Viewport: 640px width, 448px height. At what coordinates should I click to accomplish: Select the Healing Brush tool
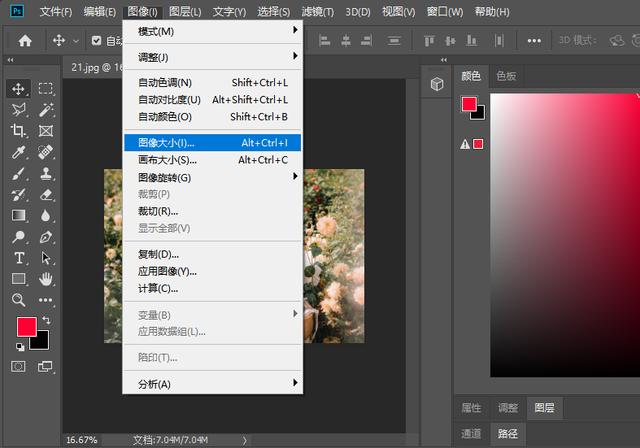pyautogui.click(x=45, y=152)
